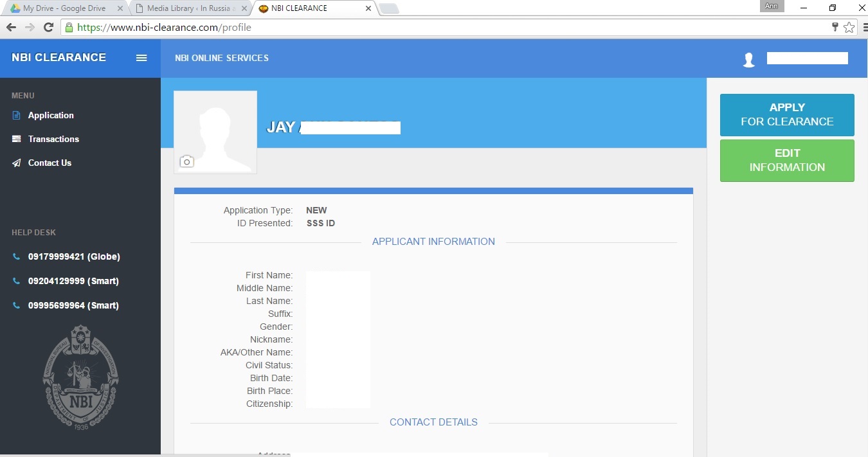Click the hamburger menu icon in header

pos(141,58)
